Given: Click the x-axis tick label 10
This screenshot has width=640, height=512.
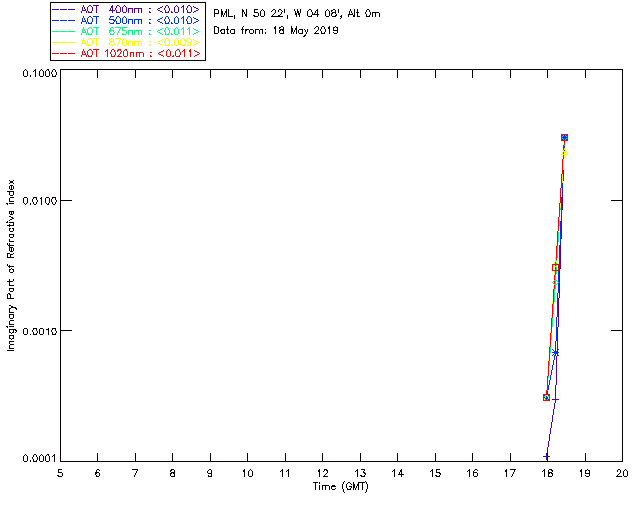Looking at the screenshot, I should point(247,474).
